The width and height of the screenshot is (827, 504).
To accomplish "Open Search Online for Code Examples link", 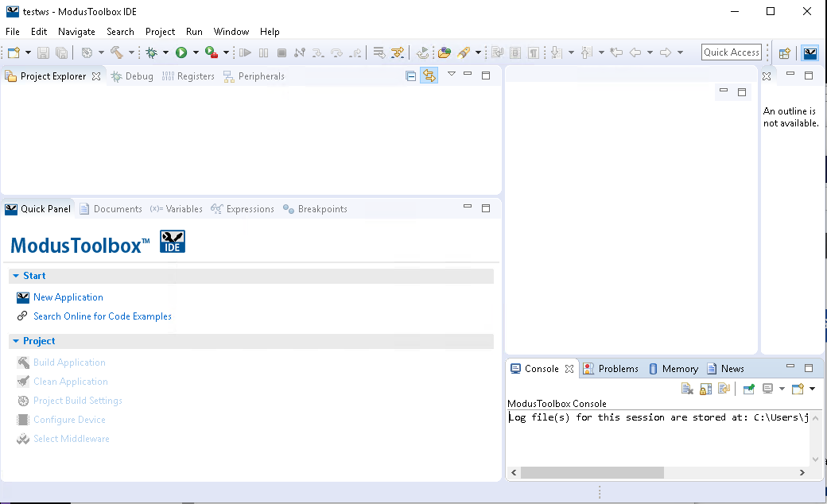I will (102, 316).
